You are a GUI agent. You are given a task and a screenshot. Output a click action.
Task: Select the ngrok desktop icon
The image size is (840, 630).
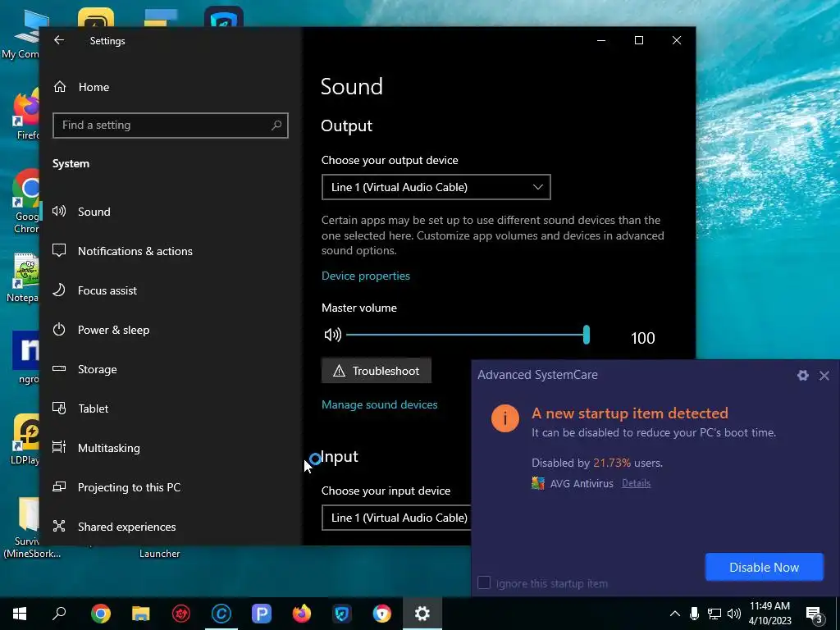coord(27,358)
